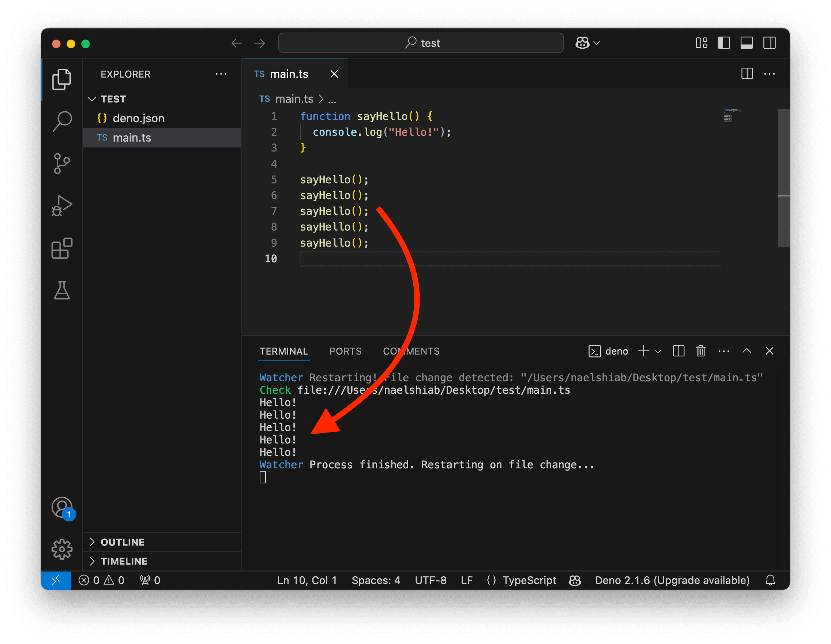Go to line via Ln 10, Col 1
831x644 pixels.
tap(307, 580)
